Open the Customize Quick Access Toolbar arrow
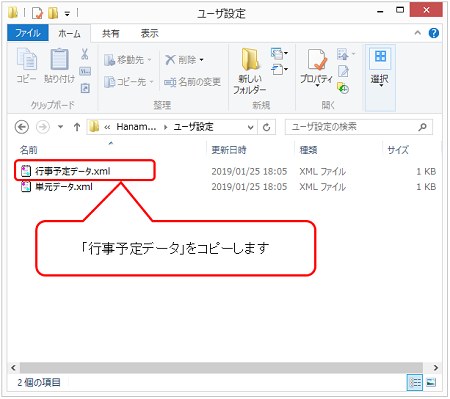This screenshot has width=450, height=399. pos(67,14)
